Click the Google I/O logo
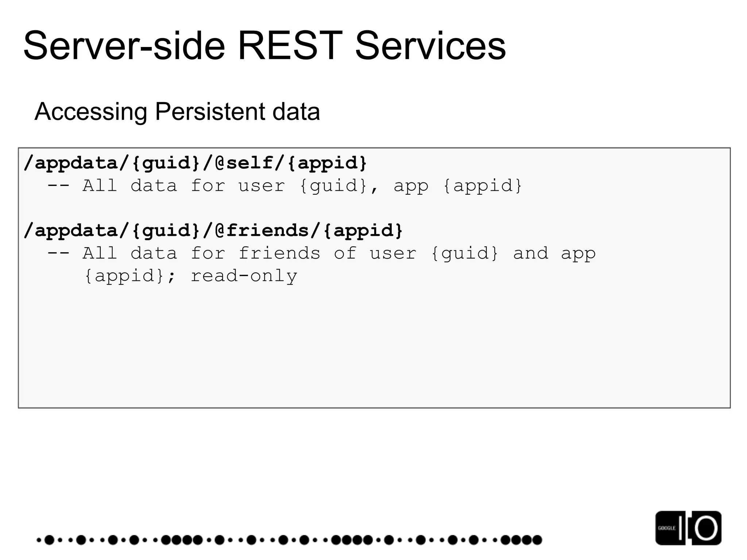Screen dimensions: 747x560 pyautogui.click(x=688, y=528)
